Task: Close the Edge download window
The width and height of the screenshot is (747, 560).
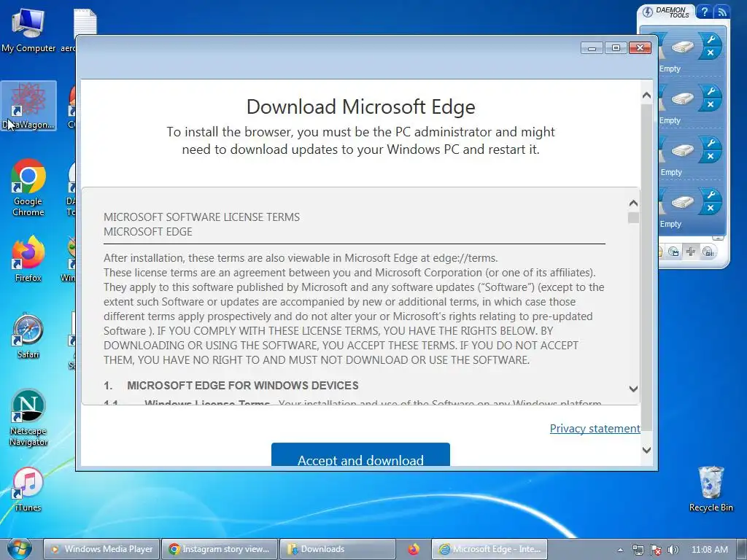Action: pos(640,48)
